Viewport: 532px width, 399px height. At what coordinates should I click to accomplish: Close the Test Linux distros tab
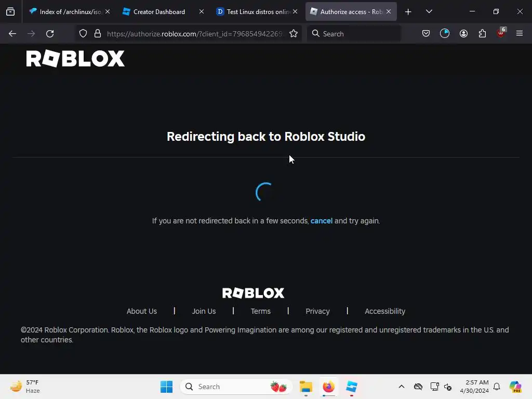pos(295,11)
